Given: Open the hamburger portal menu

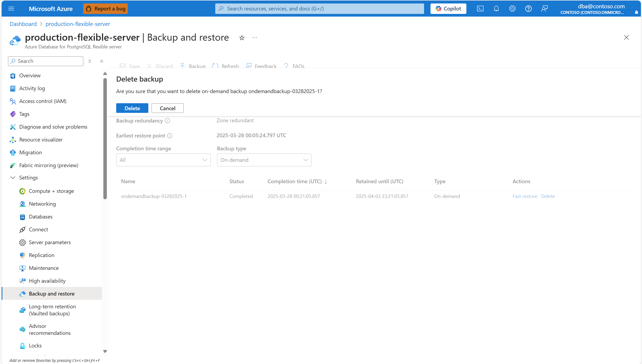Looking at the screenshot, I should 11,9.
